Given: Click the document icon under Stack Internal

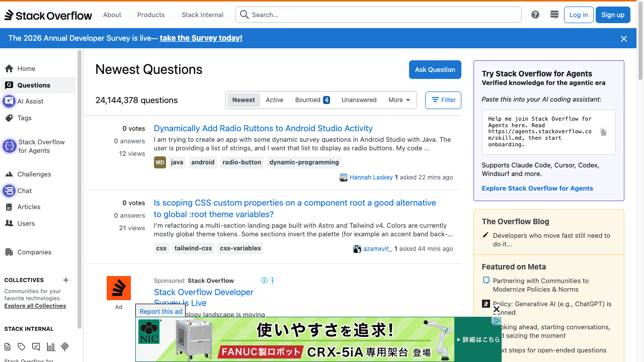Looking at the screenshot, I should (8, 346).
